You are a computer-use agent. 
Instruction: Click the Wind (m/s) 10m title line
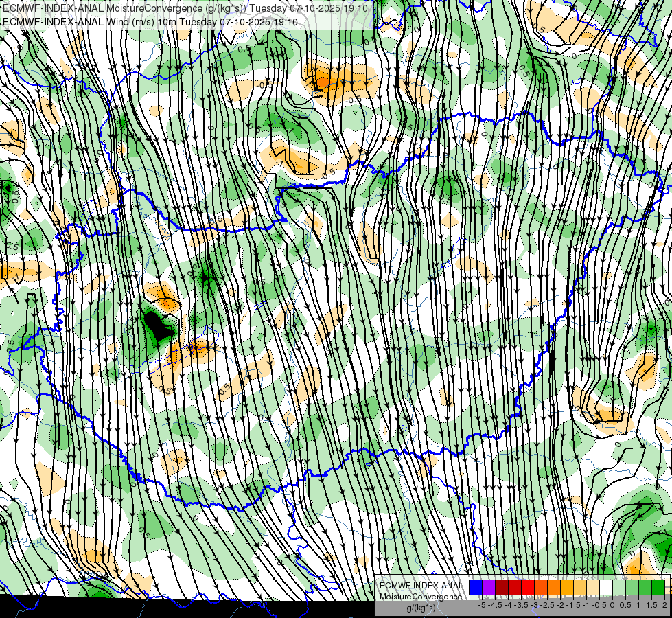(150, 22)
